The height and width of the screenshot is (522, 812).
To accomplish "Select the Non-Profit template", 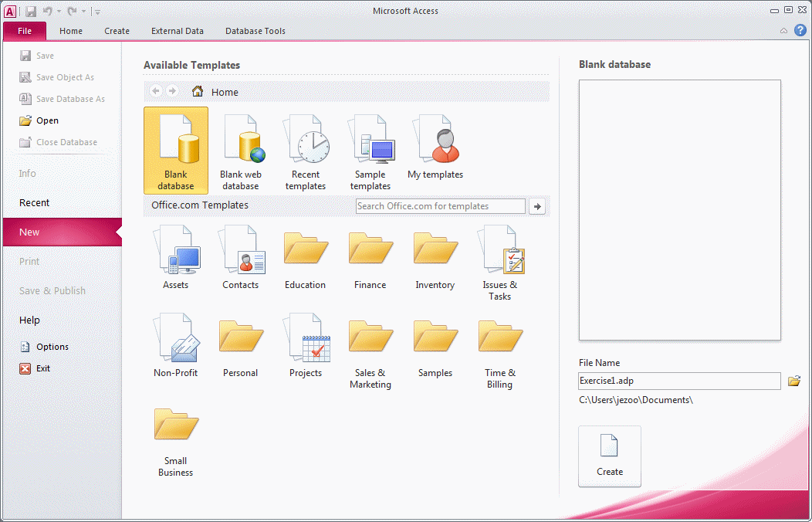I will [x=175, y=344].
